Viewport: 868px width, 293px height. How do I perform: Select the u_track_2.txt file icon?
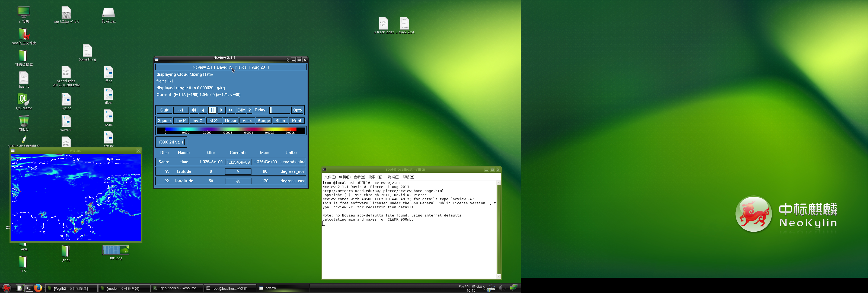(x=405, y=26)
